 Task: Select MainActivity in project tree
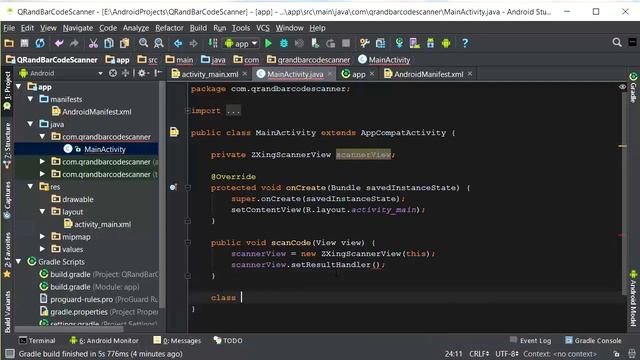click(104, 149)
